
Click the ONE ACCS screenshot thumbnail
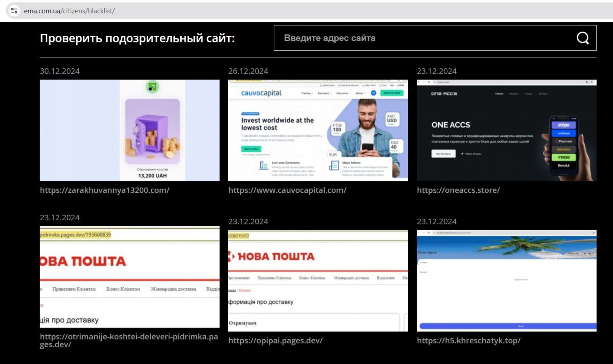click(506, 130)
